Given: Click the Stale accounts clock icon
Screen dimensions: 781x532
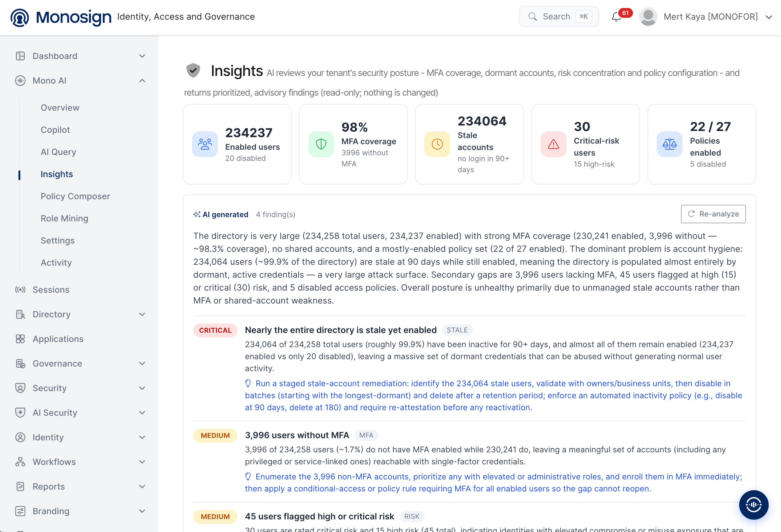Looking at the screenshot, I should point(437,144).
